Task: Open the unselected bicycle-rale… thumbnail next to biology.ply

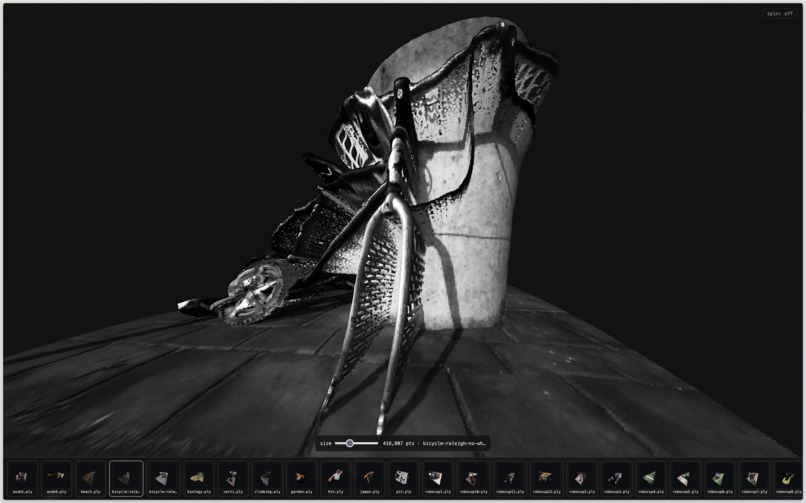Action: point(162,478)
